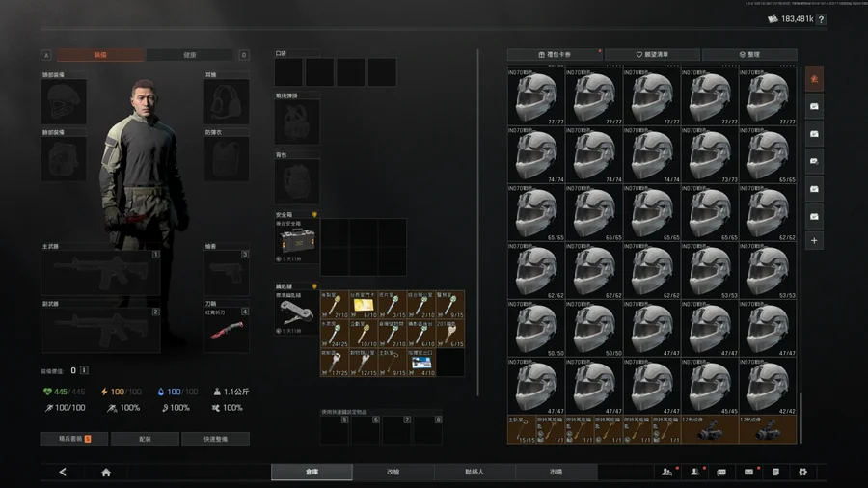This screenshot has height=488, width=868.
Task: Click the D key switch button
Action: tap(244, 55)
